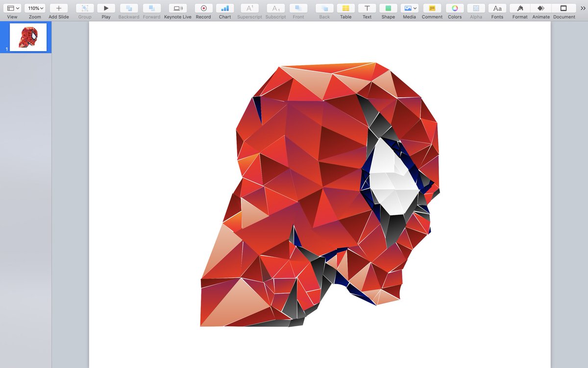Viewport: 588px width, 368px height.
Task: Add a Comment
Action: pyautogui.click(x=432, y=8)
